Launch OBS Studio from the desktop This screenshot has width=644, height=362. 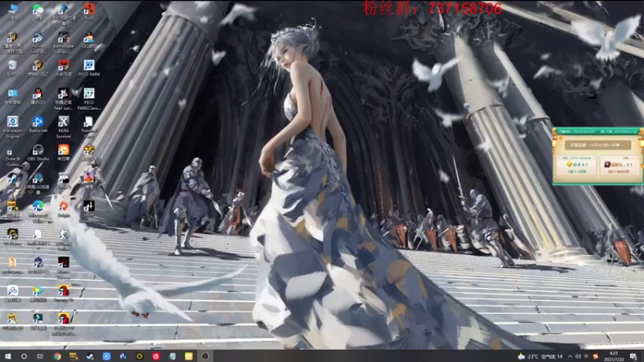38,153
